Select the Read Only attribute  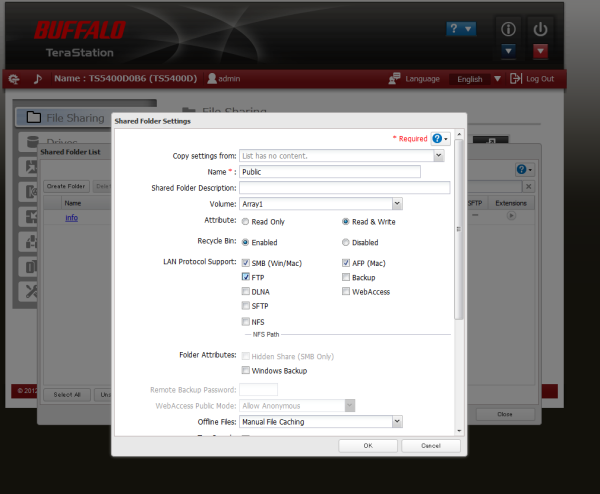[x=245, y=221]
